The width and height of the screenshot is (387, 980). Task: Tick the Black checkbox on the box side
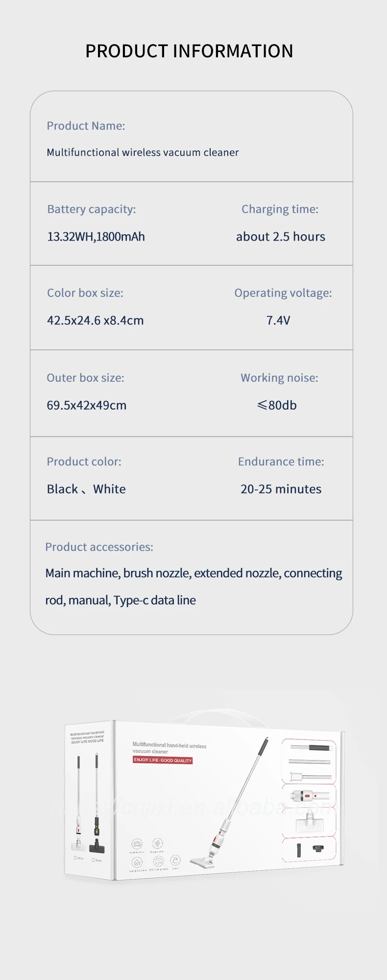coord(93,860)
